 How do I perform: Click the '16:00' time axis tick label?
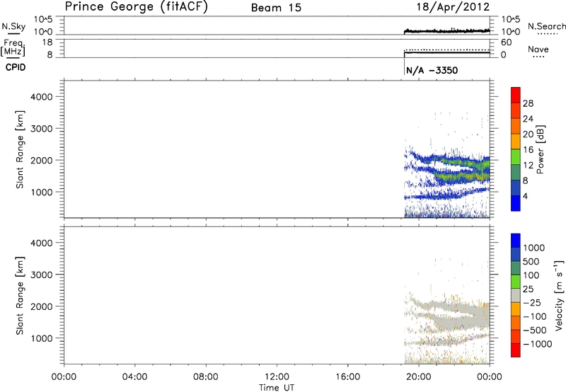(348, 377)
